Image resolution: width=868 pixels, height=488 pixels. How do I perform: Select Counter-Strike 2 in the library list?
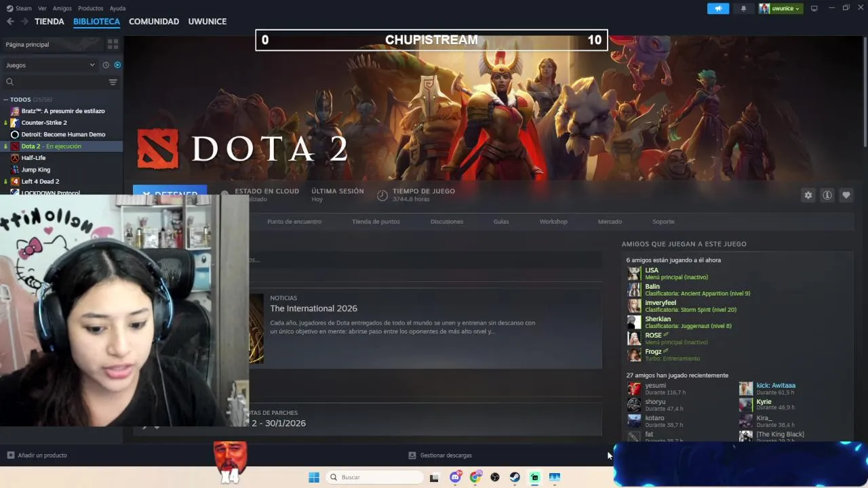[44, 123]
